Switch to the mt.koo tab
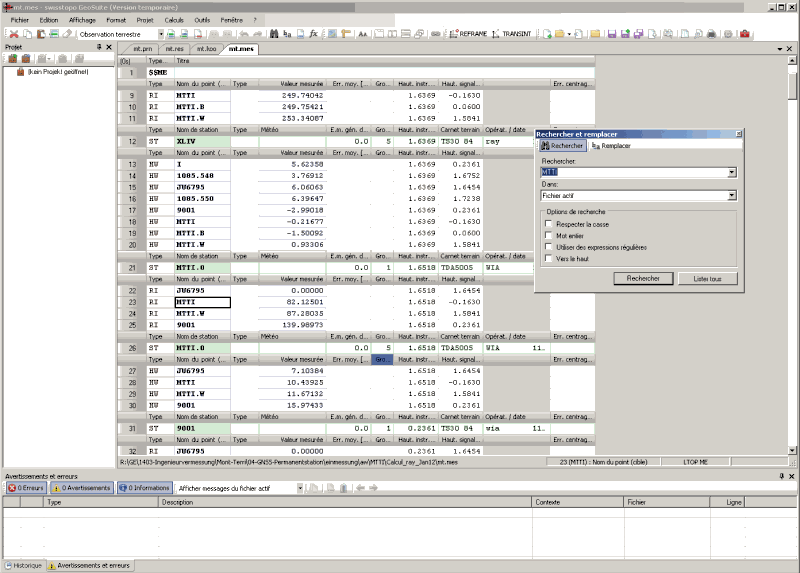 (207, 48)
